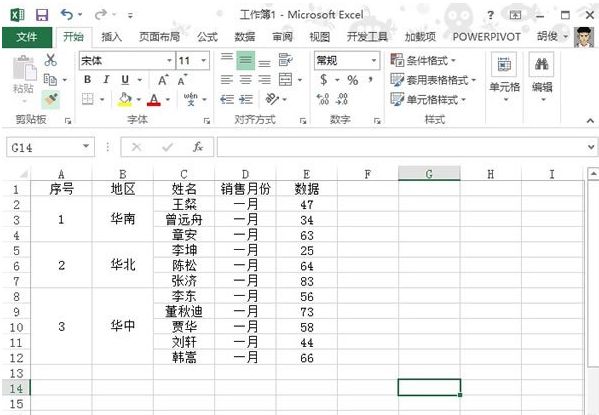Screen dimensions: 599x415
Task: Expand 单元格样式 cell styles menu
Action: tap(428, 100)
